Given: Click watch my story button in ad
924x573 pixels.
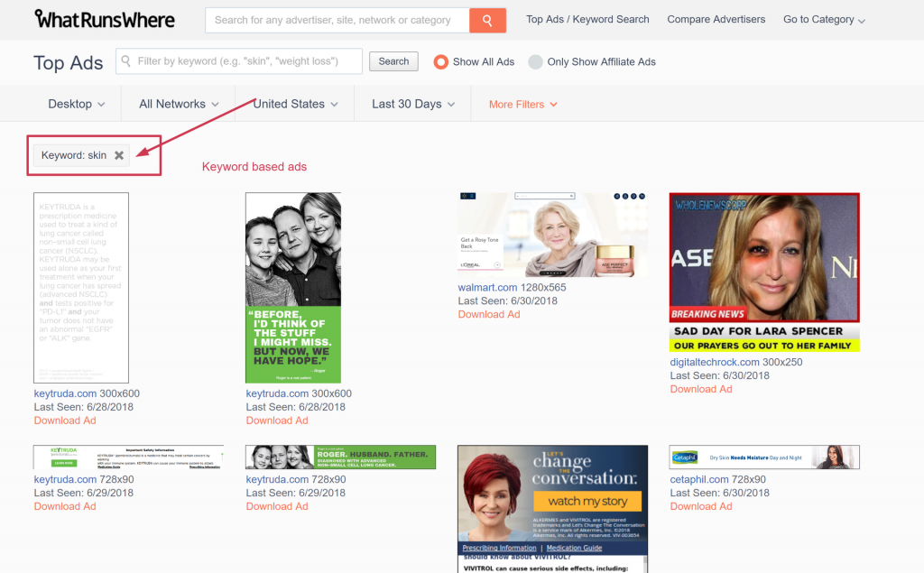Looking at the screenshot, I should point(587,501).
